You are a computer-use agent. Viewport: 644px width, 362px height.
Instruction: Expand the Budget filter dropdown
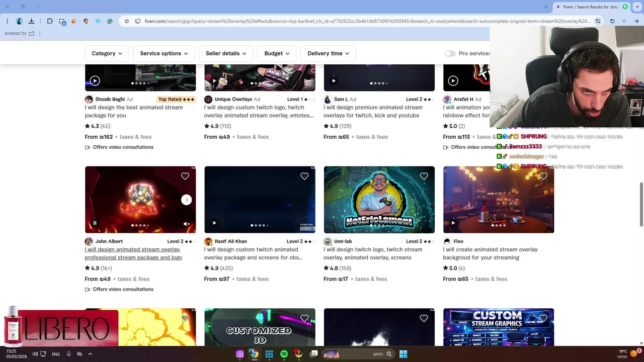[x=277, y=53]
